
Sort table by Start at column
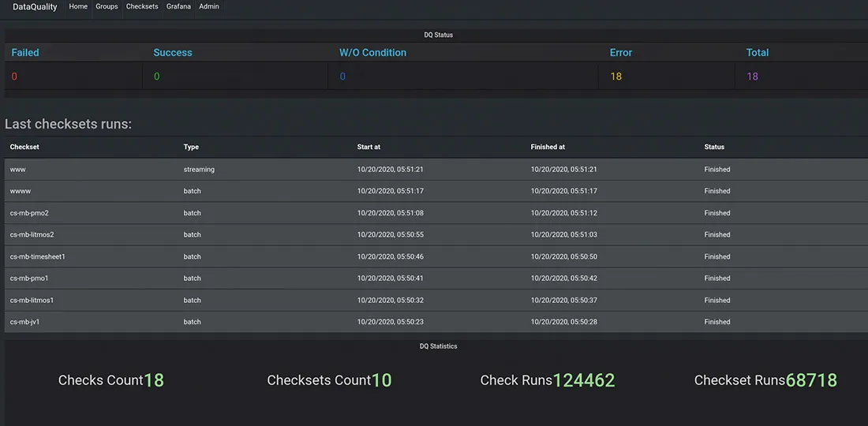[369, 147]
